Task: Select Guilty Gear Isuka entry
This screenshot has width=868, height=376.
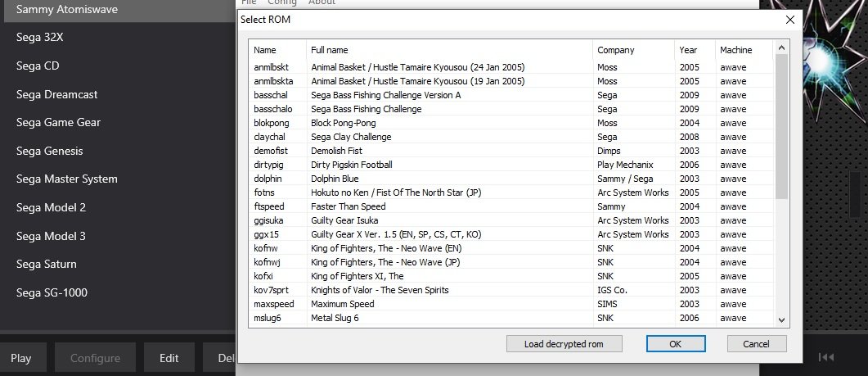Action: click(x=511, y=220)
